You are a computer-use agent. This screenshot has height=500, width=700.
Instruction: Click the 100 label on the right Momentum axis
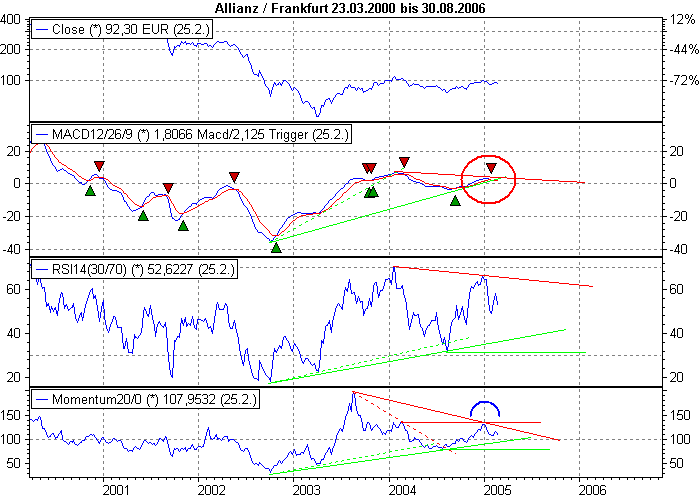679,439
